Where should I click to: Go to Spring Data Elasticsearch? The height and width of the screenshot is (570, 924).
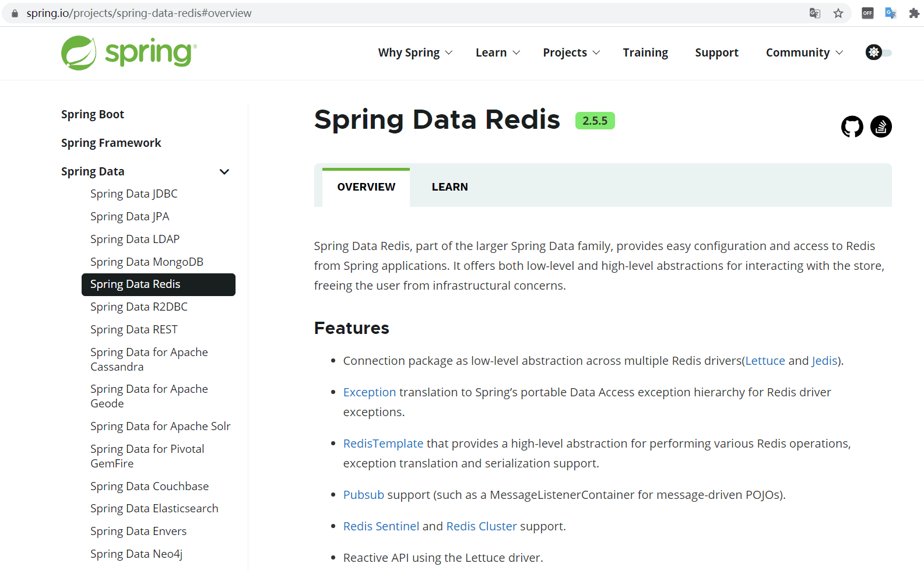coord(154,508)
